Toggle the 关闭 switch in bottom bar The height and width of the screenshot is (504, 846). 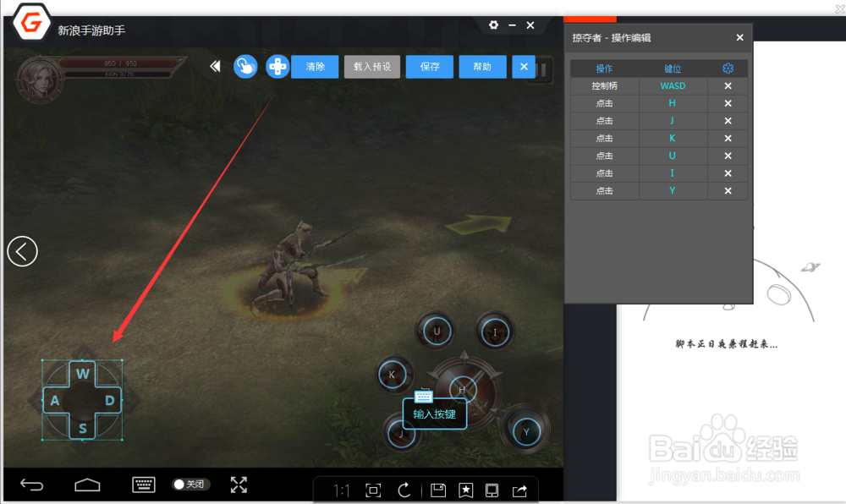tap(190, 484)
